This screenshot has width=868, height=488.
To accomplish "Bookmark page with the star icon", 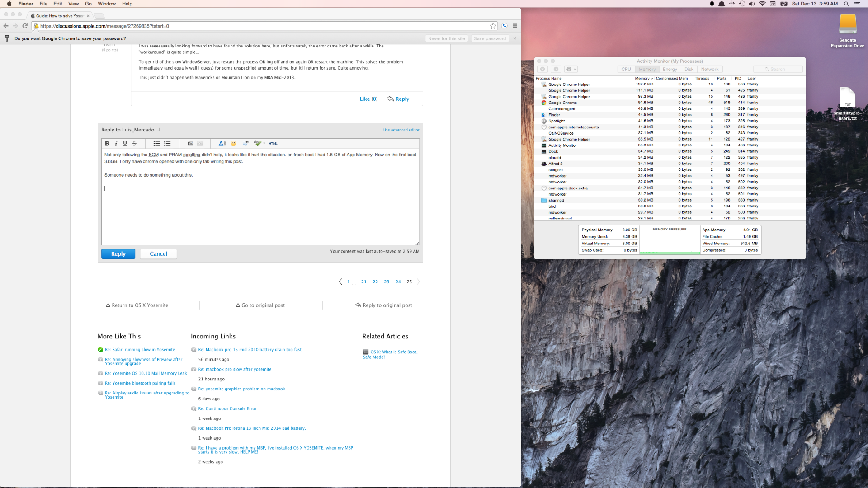I will tap(493, 26).
